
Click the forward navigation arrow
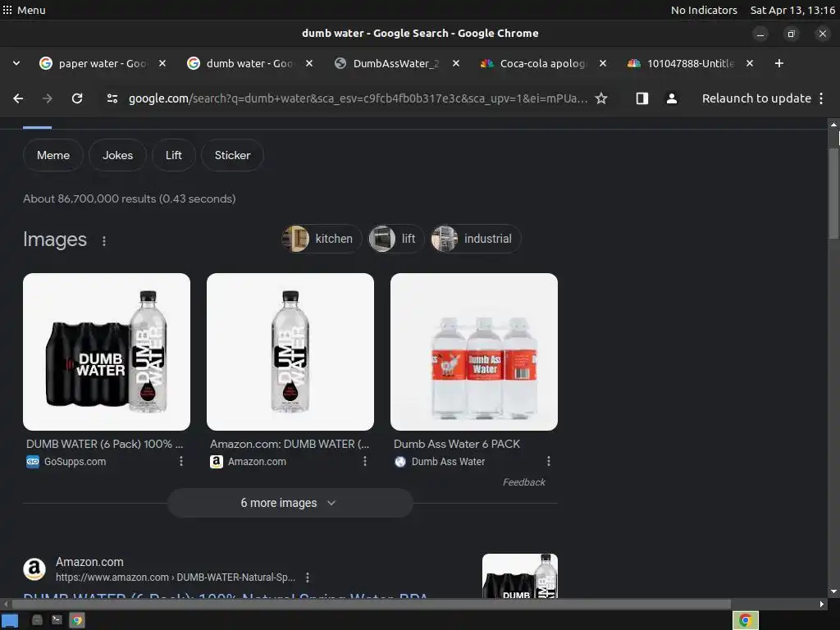coord(48,98)
